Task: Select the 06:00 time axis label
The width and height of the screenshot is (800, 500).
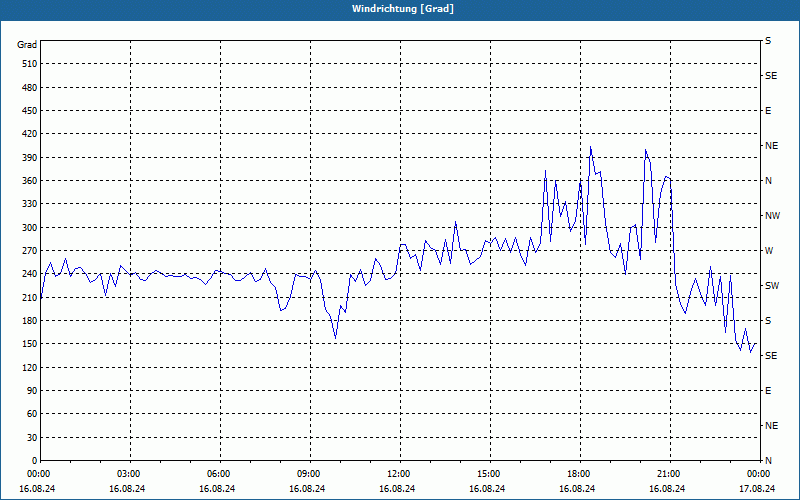Action: [217, 474]
